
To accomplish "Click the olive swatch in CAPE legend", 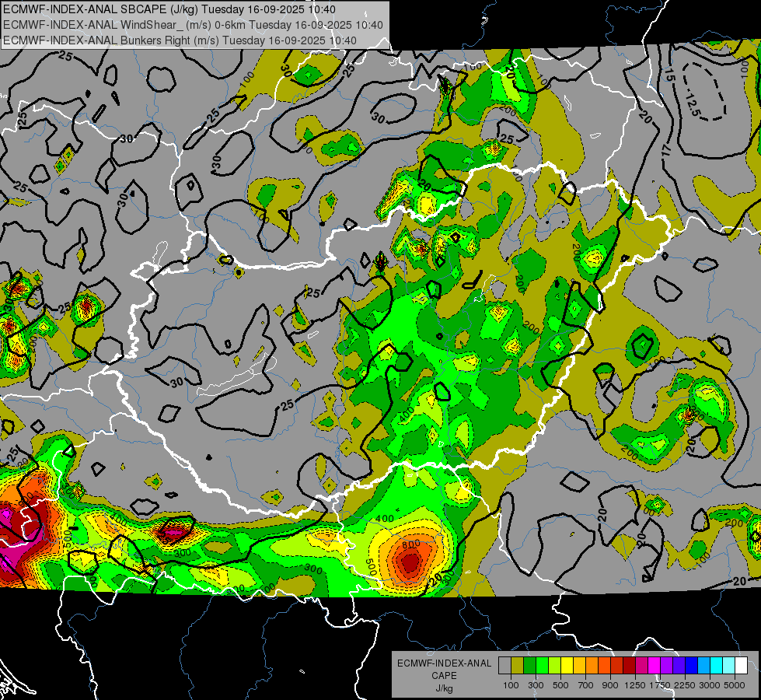I will [x=518, y=665].
